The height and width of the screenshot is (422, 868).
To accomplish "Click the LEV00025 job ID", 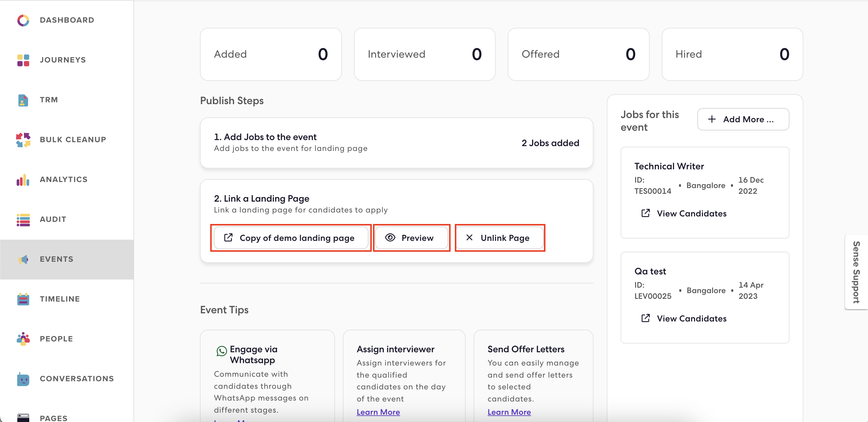I will (653, 296).
